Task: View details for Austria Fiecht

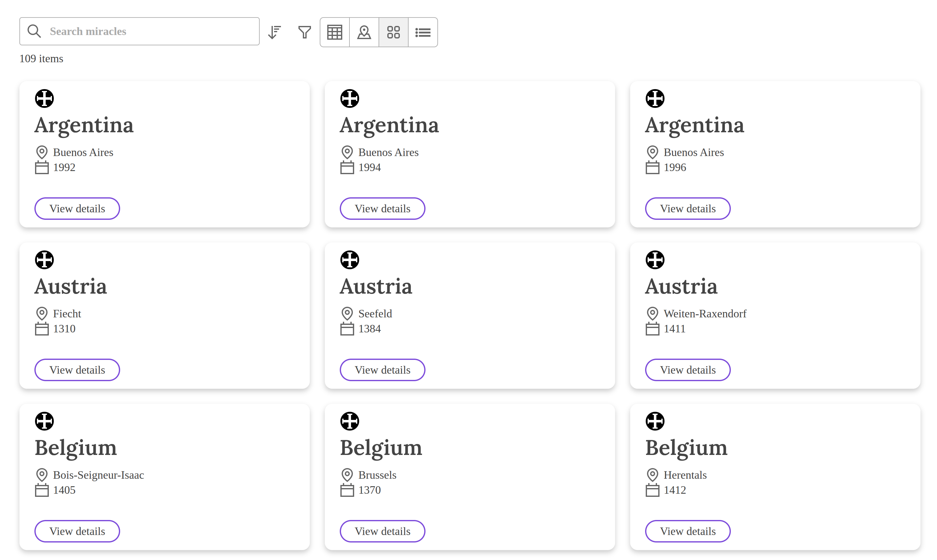Action: point(77,370)
